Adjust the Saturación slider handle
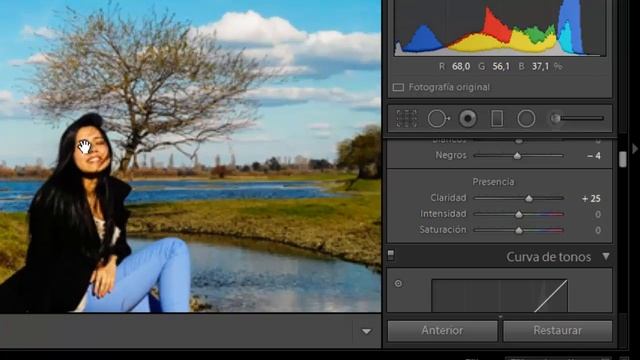 tap(519, 230)
